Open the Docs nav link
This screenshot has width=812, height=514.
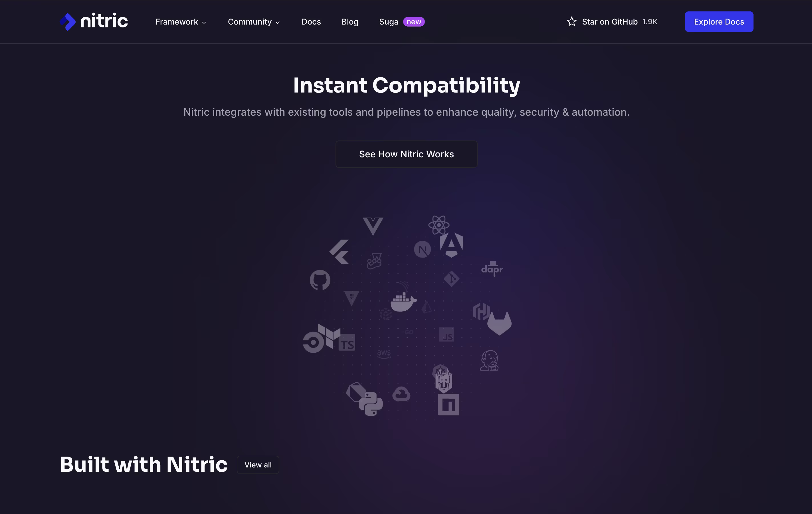coord(311,22)
